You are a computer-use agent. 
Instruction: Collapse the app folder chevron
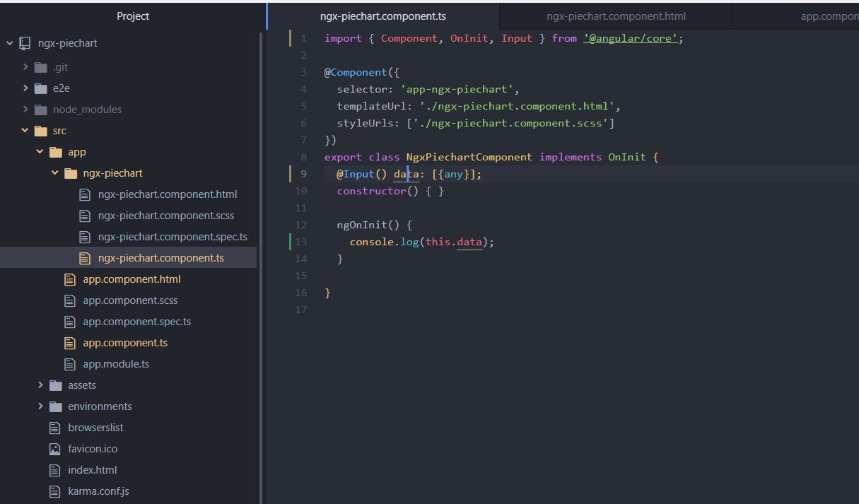pos(40,151)
